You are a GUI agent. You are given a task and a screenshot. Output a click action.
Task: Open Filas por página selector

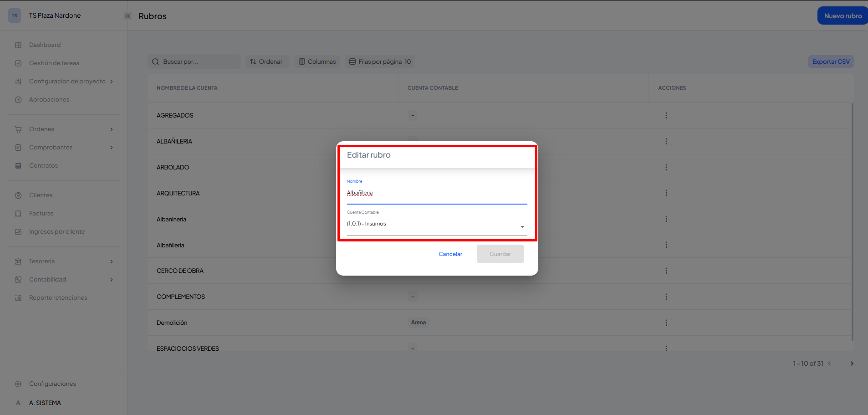[x=380, y=62]
